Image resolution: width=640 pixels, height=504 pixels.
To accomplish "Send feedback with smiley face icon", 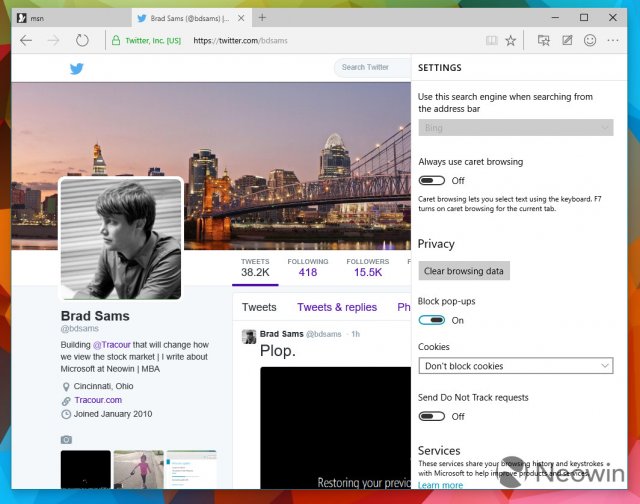I will [590, 40].
